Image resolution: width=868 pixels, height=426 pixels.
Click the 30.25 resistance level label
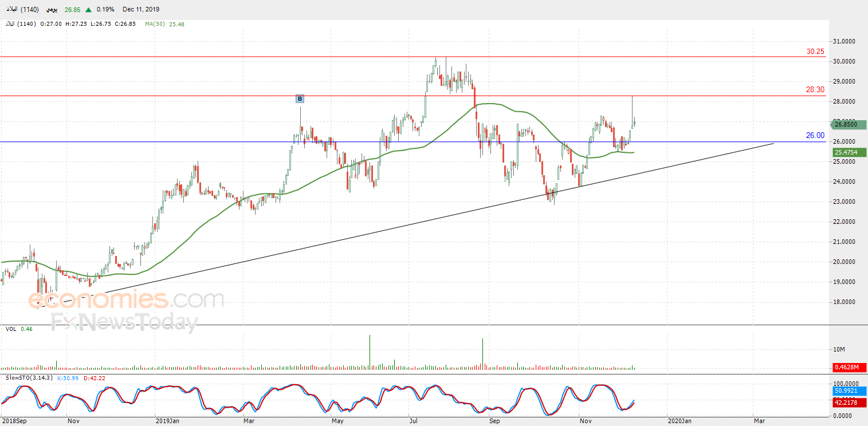pyautogui.click(x=815, y=52)
